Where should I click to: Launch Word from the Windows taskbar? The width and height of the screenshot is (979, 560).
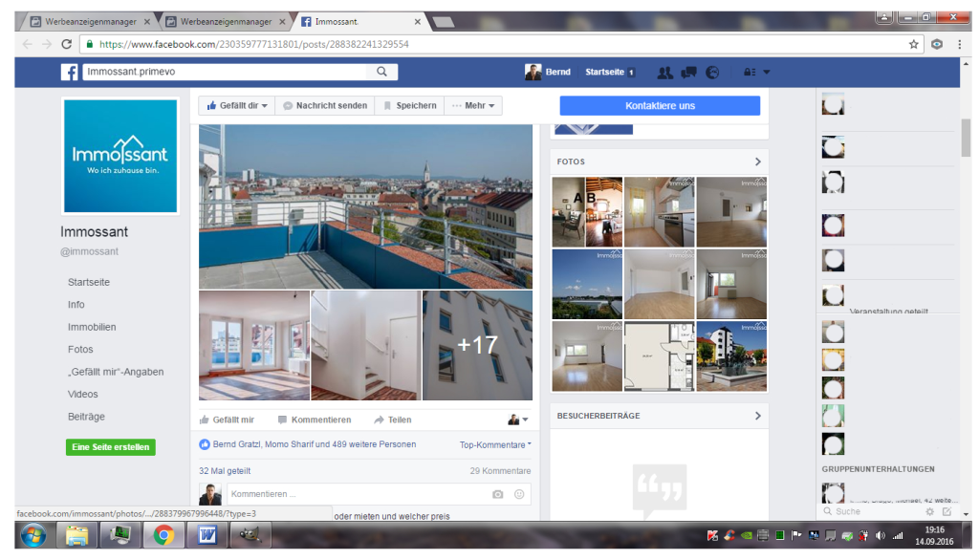pos(207,535)
